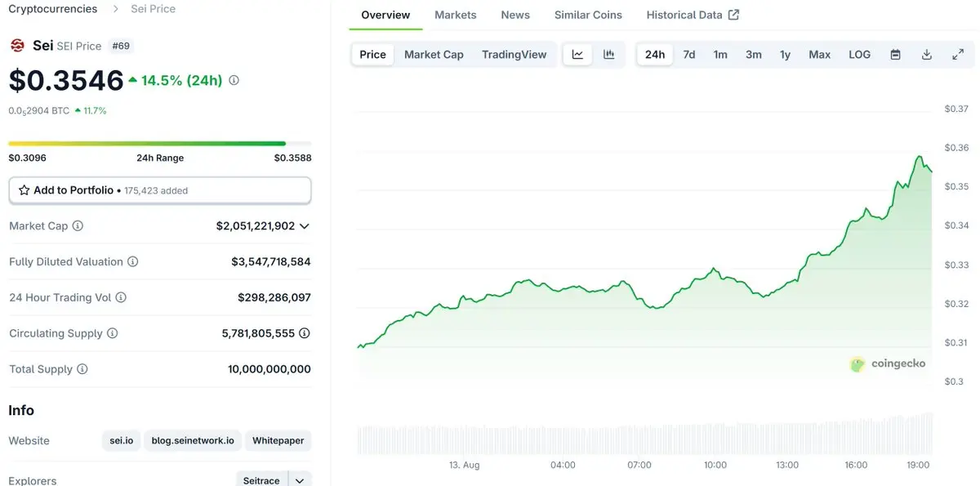Toggle LOG scale on chart
The image size is (980, 486).
point(859,55)
